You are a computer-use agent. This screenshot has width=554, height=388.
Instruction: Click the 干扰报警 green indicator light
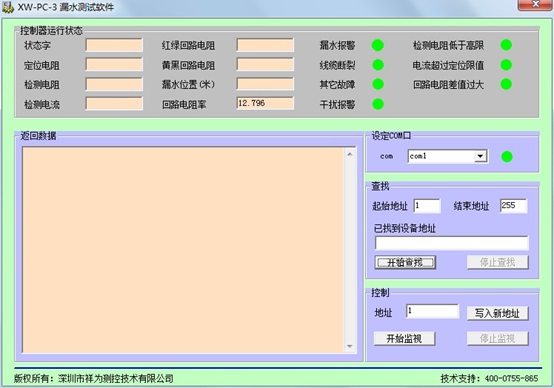[x=378, y=104]
